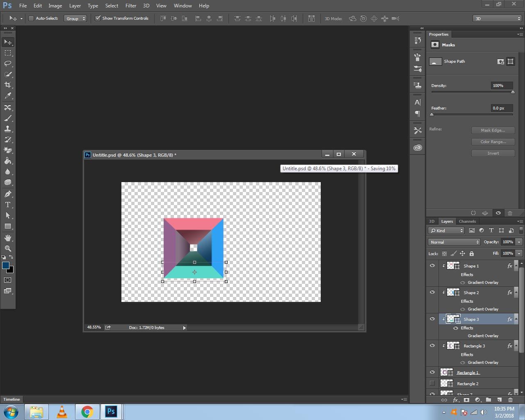Image resolution: width=525 pixels, height=420 pixels.
Task: Show the hidden Rectangle 2 layer
Action: 432,383
